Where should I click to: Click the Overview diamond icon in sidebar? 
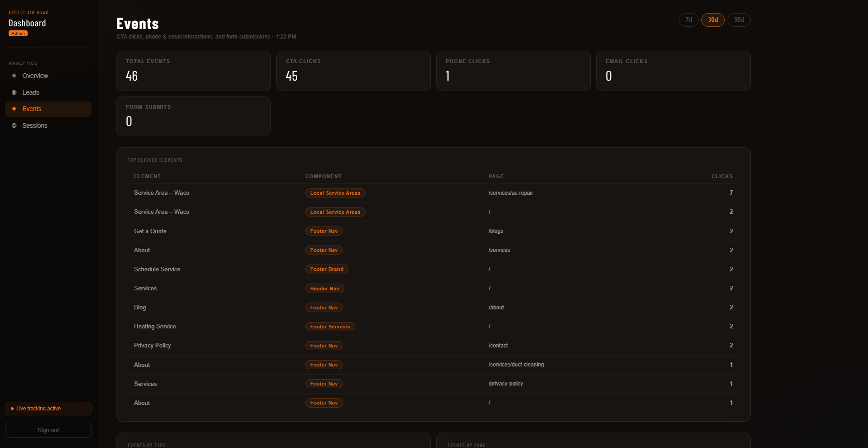14,76
